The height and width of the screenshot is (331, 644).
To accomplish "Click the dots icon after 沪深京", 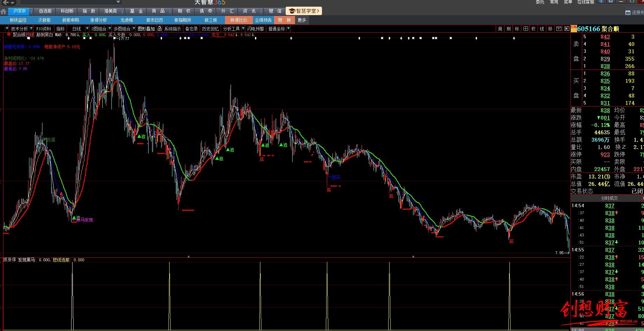I will (31, 11).
